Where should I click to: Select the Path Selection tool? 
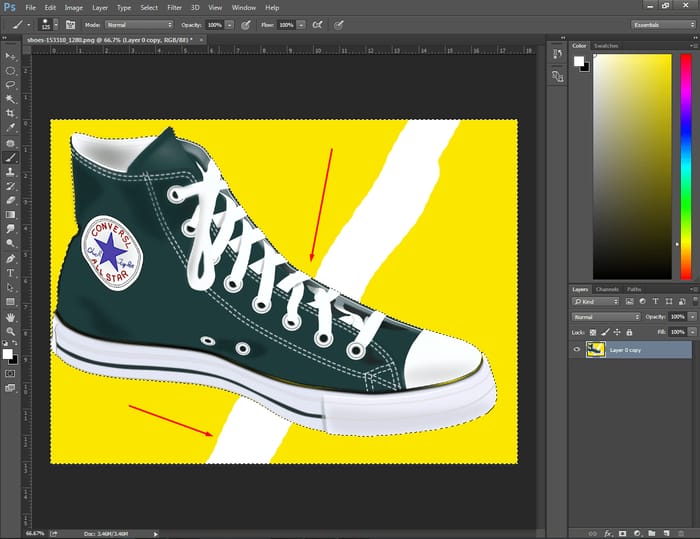[x=10, y=288]
